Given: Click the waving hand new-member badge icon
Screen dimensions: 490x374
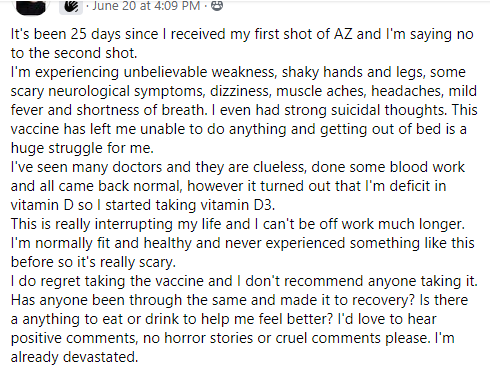Looking at the screenshot, I should [71, 7].
